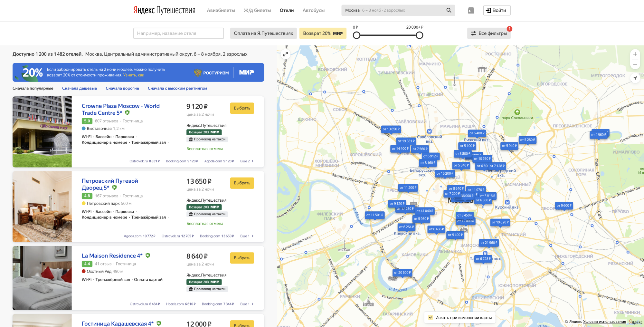
Task: Select map price pin от 4 960 ₽
Action: 599,135
